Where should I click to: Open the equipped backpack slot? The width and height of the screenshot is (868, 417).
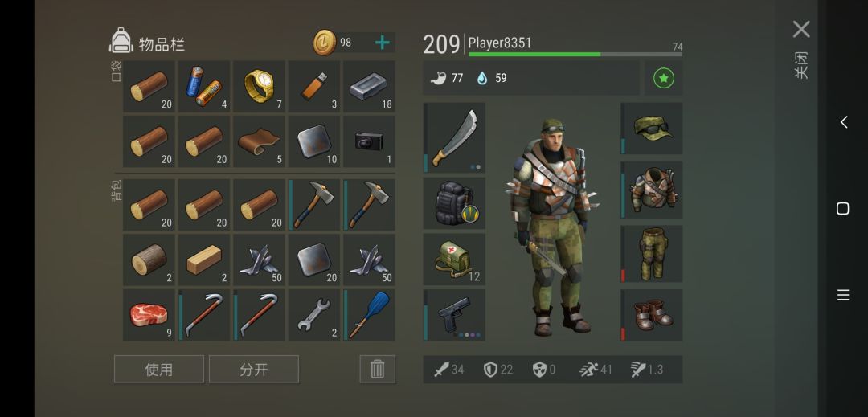click(x=454, y=203)
